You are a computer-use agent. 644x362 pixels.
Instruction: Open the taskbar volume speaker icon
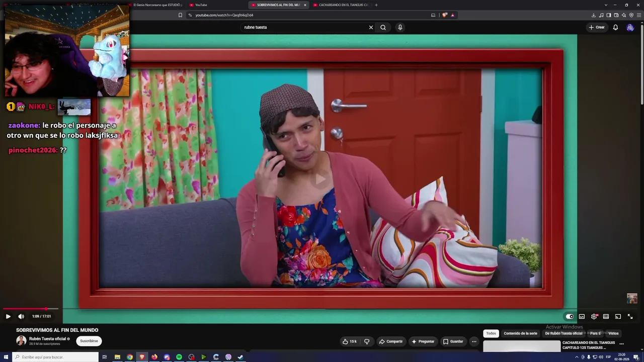pyautogui.click(x=601, y=357)
